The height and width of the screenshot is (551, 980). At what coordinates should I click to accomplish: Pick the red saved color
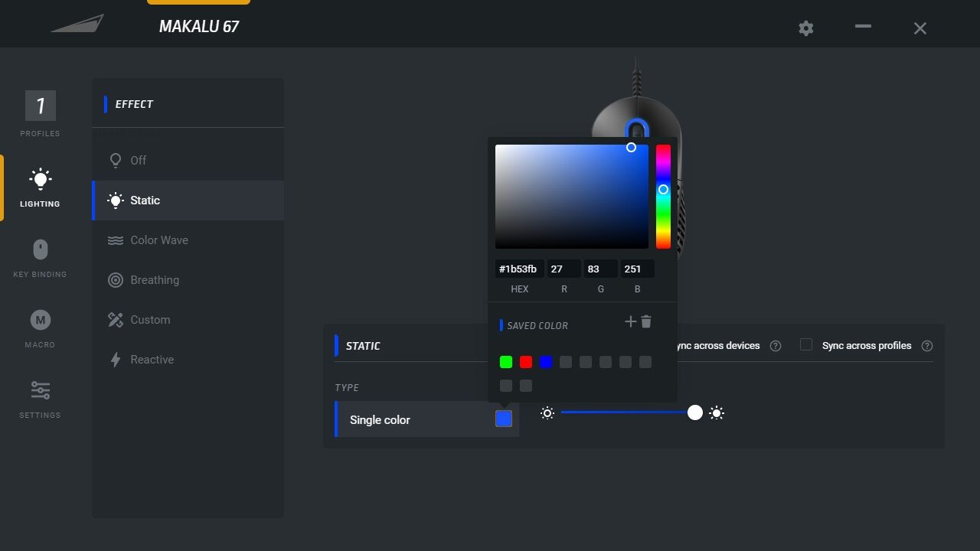pyautogui.click(x=525, y=362)
